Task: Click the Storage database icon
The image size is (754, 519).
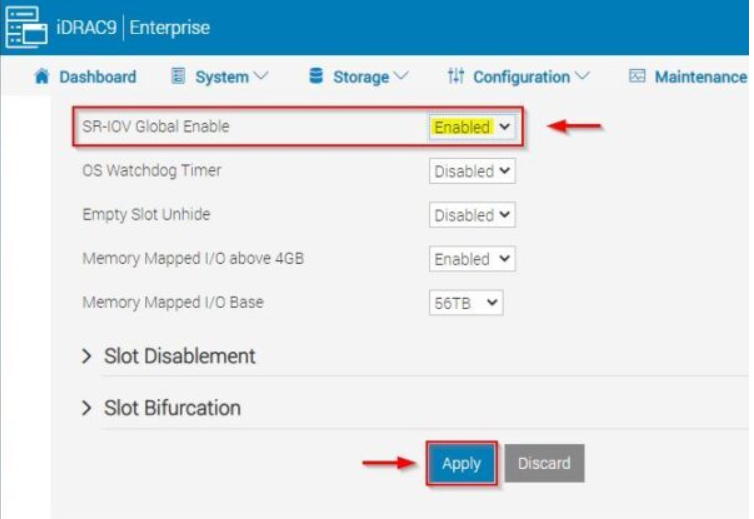Action: [x=316, y=77]
